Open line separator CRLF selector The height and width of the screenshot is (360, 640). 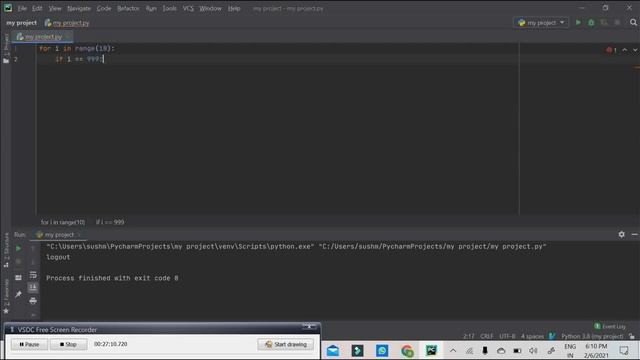(487, 336)
